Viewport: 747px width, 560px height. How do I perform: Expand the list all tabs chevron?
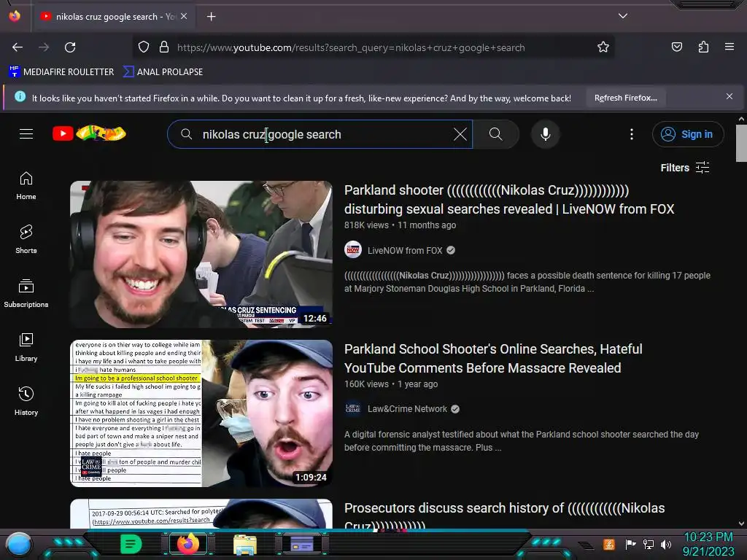pos(623,16)
